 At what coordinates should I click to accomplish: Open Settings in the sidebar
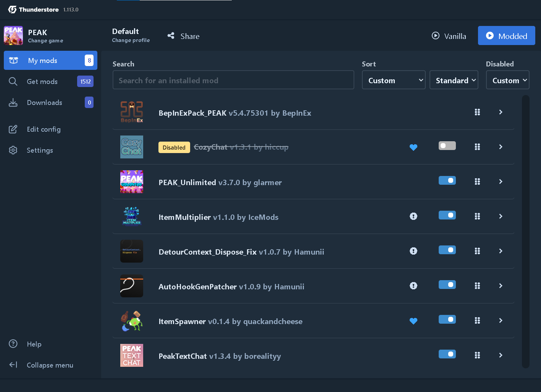pyautogui.click(x=50, y=150)
